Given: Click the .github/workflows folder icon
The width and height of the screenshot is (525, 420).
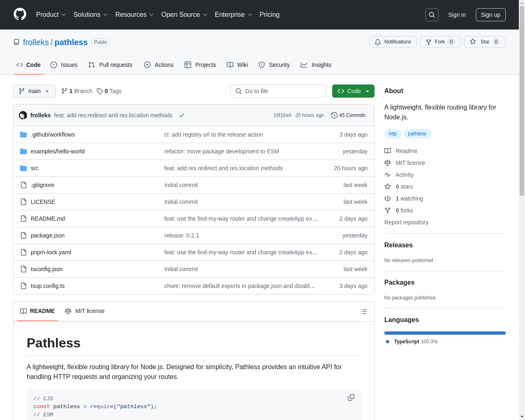Looking at the screenshot, I should click(x=23, y=135).
